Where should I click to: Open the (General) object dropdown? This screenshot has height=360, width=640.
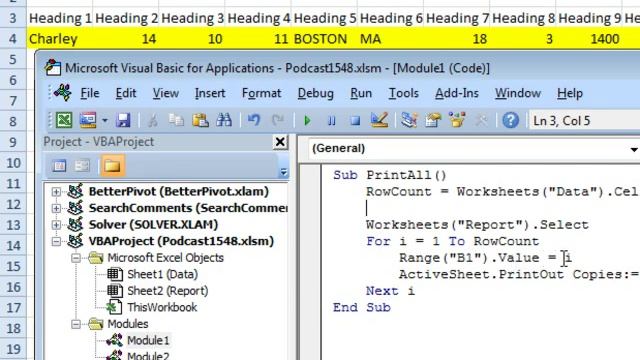tap(633, 149)
